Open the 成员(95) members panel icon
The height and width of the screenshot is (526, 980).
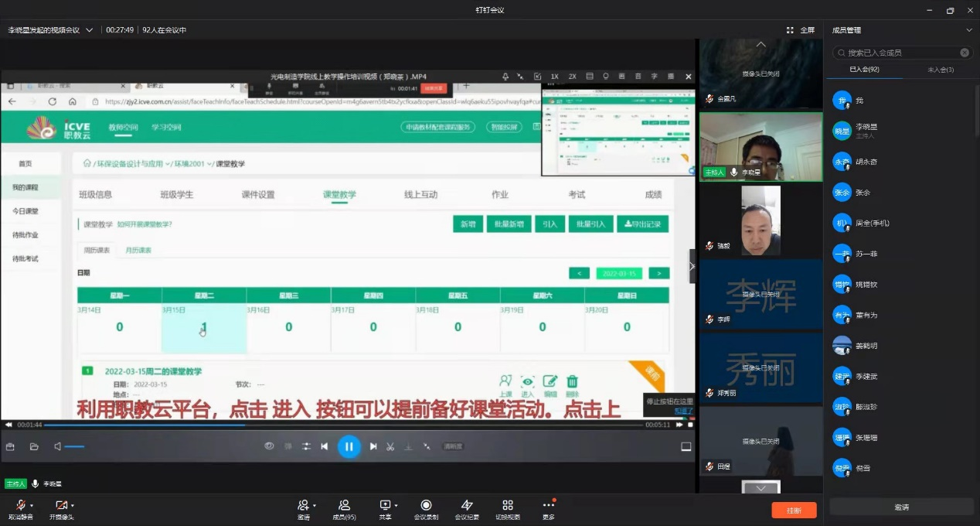(x=344, y=505)
